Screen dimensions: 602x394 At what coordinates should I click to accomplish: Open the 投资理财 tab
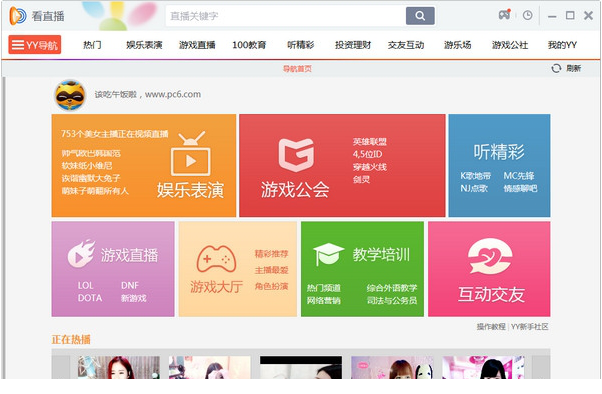pos(353,45)
